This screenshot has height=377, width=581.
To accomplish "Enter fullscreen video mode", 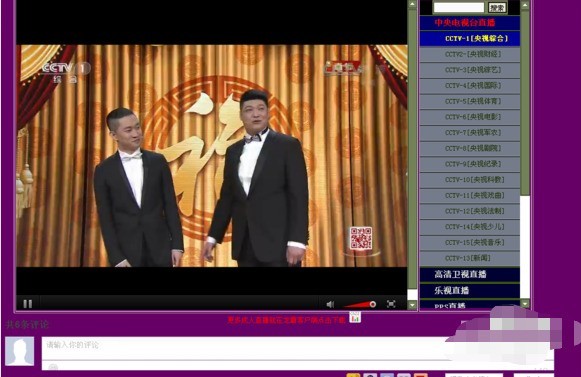I will (391, 304).
